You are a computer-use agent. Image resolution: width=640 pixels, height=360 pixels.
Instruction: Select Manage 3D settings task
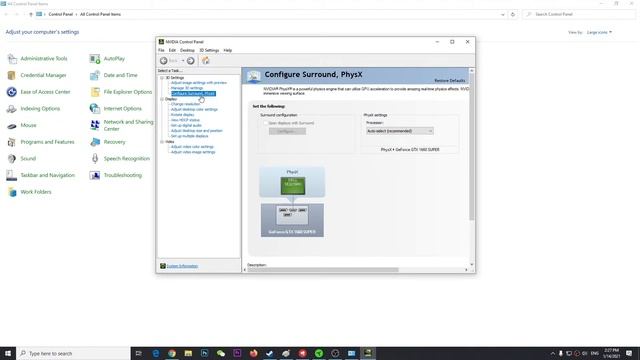point(187,88)
